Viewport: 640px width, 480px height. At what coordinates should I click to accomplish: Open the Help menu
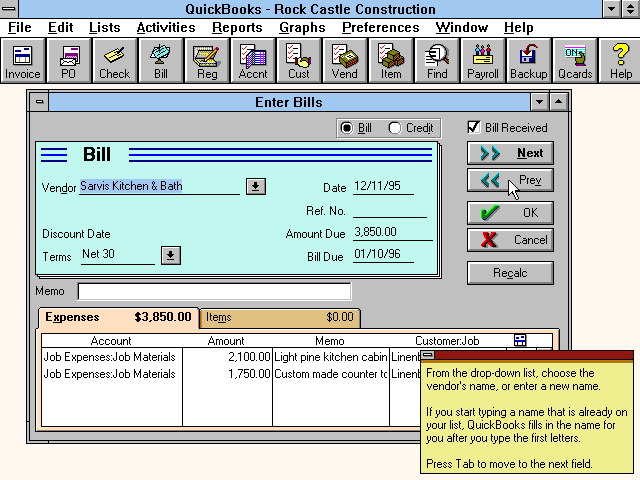coord(518,27)
